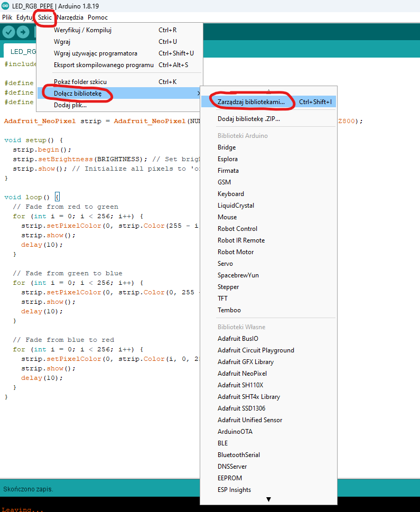
Task: Select Weryfikuj / Kompiluj menu entry
Action: click(120, 30)
